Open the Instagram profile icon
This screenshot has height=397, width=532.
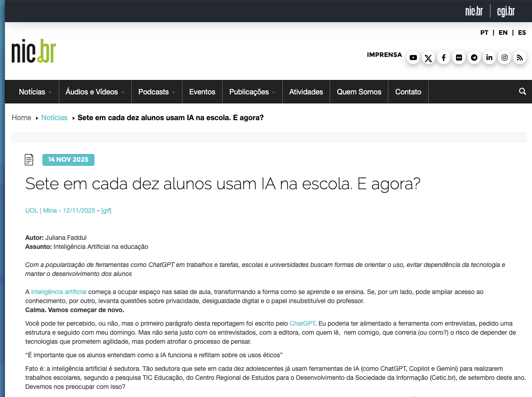pos(504,58)
